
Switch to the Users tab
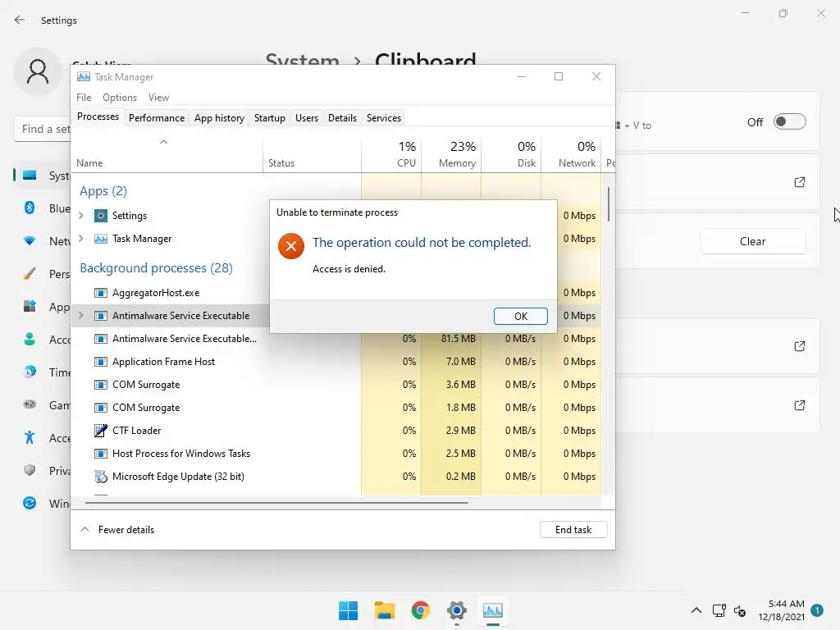click(x=307, y=118)
